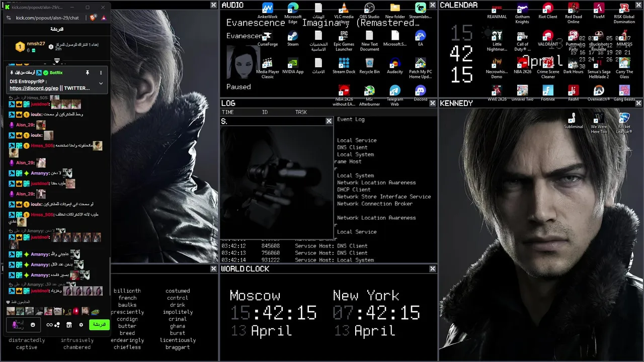Click the Brave Rewards triangle icon
This screenshot has width=644, height=362.
104,18
